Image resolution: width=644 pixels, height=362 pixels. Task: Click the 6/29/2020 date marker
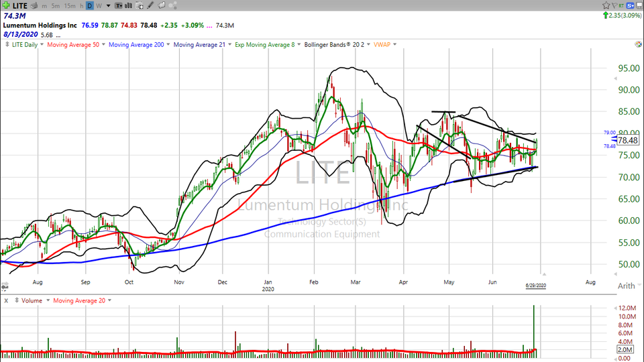[535, 286]
